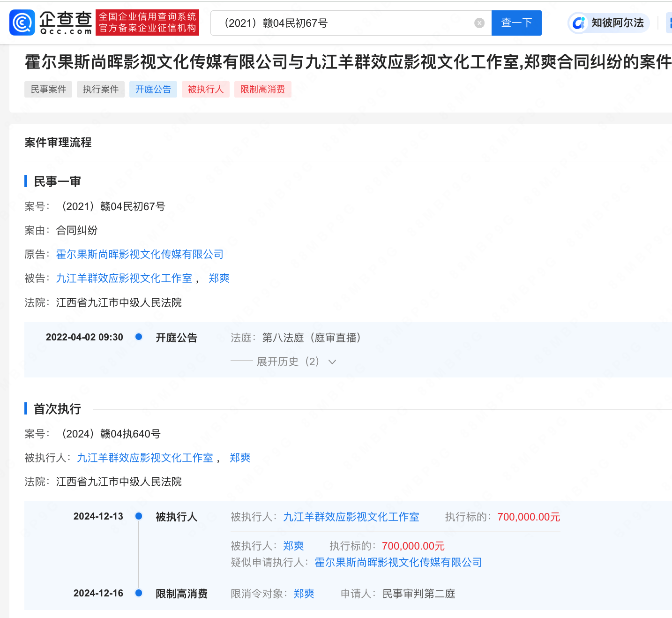Image resolution: width=672 pixels, height=618 pixels.
Task: Click case number (2024)赣04执640号 text
Action: tap(109, 434)
